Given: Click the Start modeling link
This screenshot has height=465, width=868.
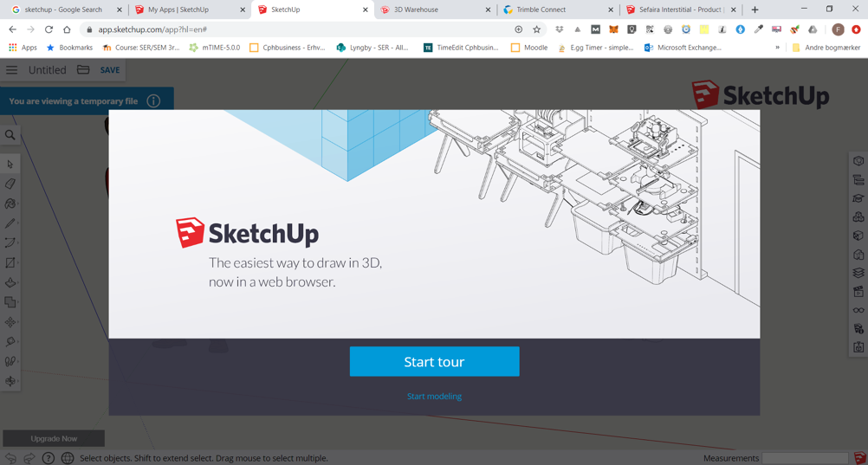Looking at the screenshot, I should (435, 397).
